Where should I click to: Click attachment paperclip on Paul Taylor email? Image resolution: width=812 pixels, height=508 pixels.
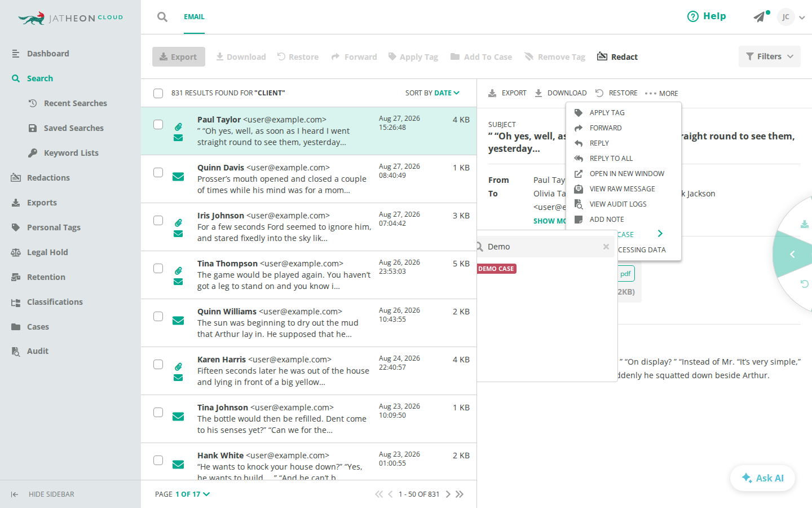[178, 126]
